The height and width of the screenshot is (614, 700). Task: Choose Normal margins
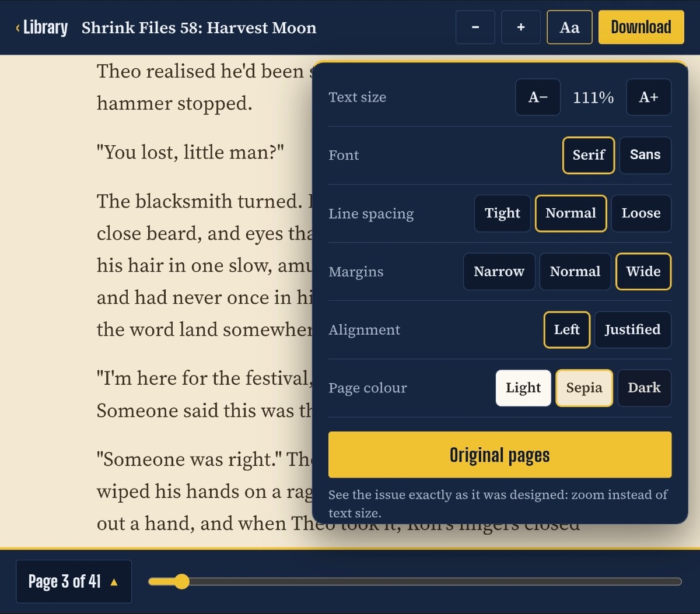[x=575, y=272]
